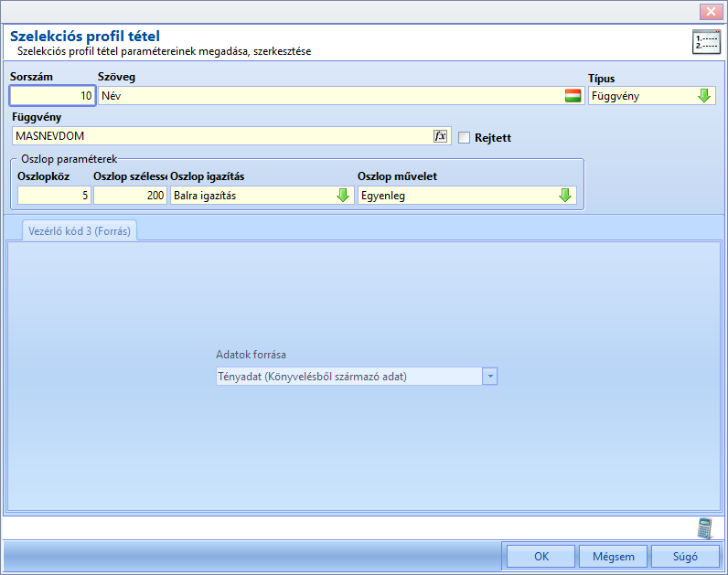The height and width of the screenshot is (575, 728).
Task: Click the Hungarian flag language icon
Action: coord(573,96)
